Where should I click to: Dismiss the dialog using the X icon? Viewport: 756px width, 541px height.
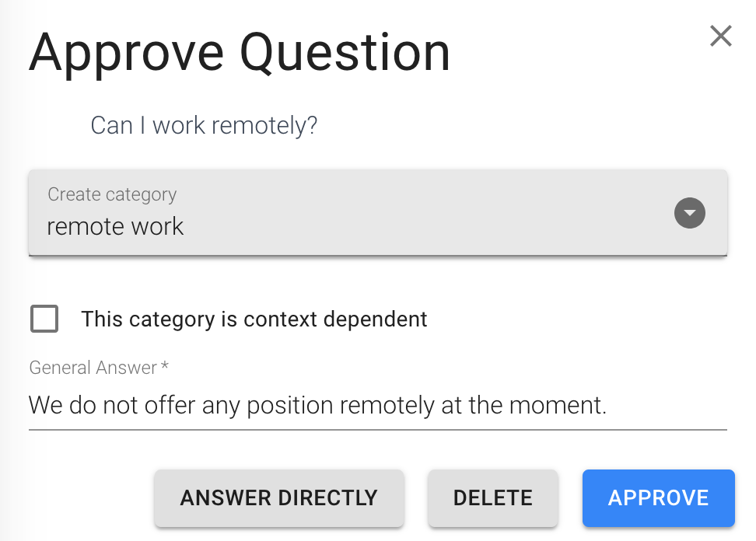pos(721,36)
